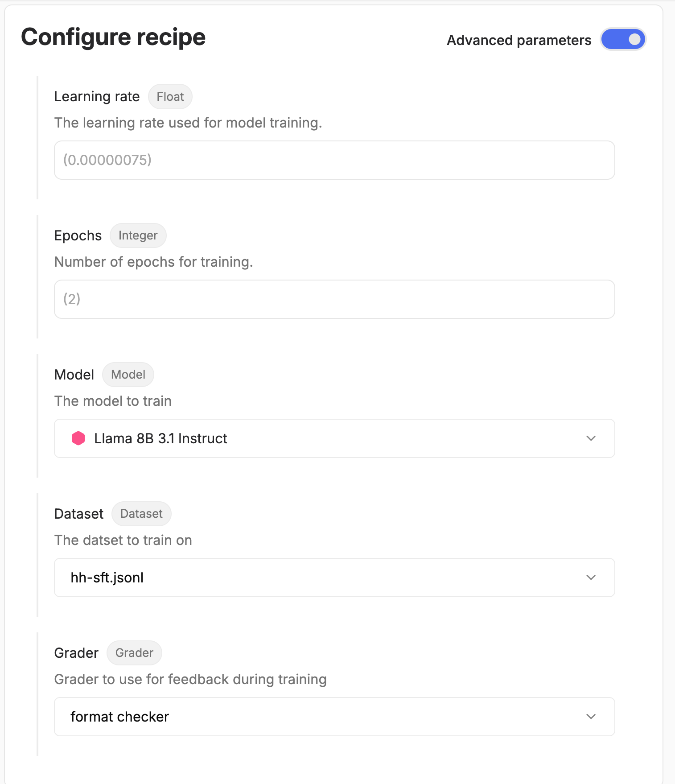Image resolution: width=675 pixels, height=784 pixels.
Task: Click the Integer type badge
Action: [138, 235]
